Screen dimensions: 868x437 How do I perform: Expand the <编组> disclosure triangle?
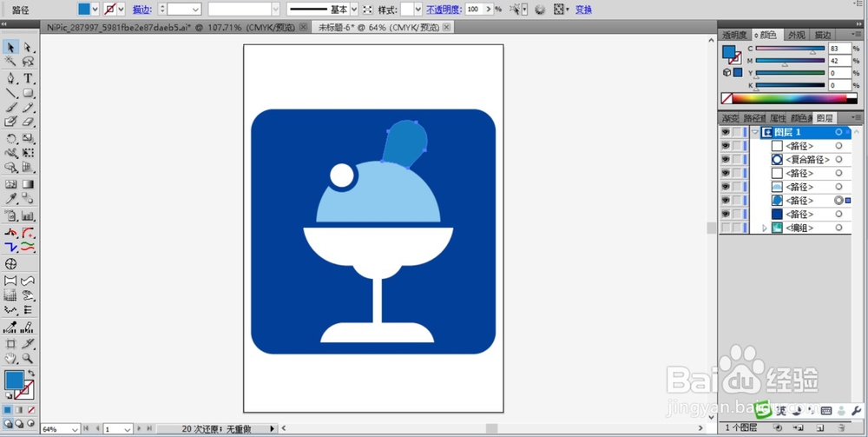765,228
